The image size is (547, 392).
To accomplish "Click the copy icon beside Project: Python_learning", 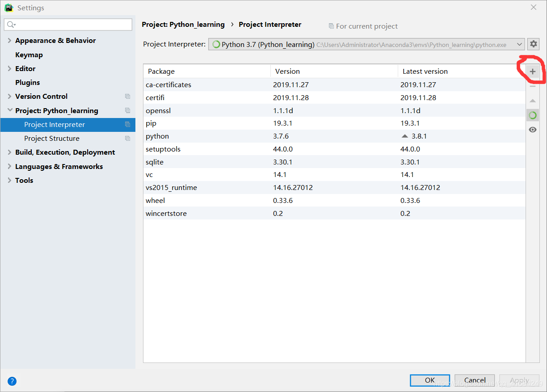I will 128,110.
